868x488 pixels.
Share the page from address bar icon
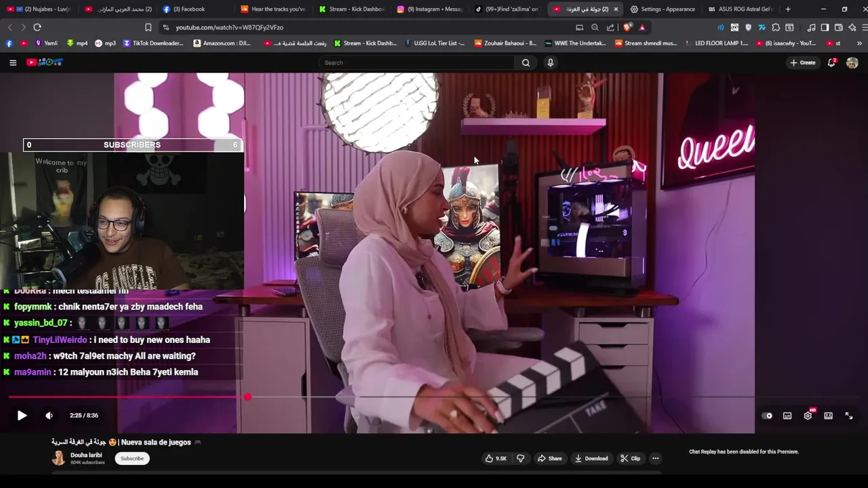pyautogui.click(x=610, y=27)
